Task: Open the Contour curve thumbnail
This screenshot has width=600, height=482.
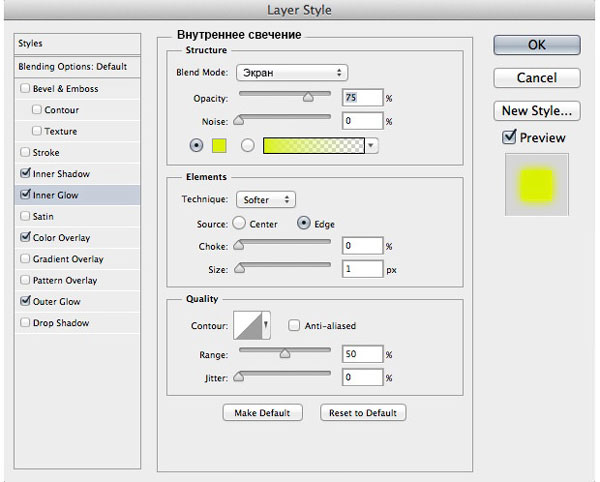Action: 250,326
